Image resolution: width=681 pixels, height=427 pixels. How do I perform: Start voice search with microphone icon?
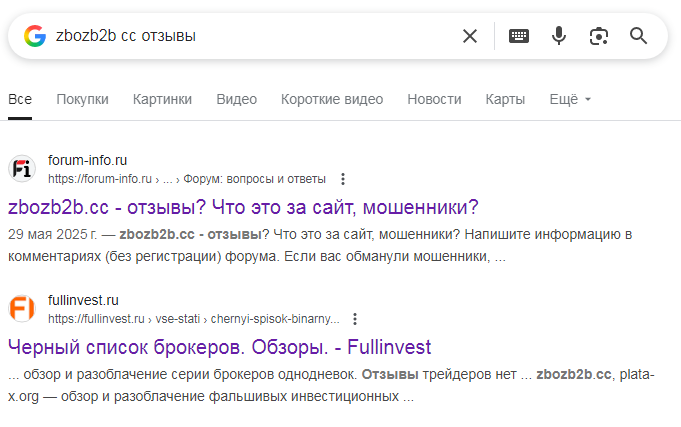(x=559, y=36)
